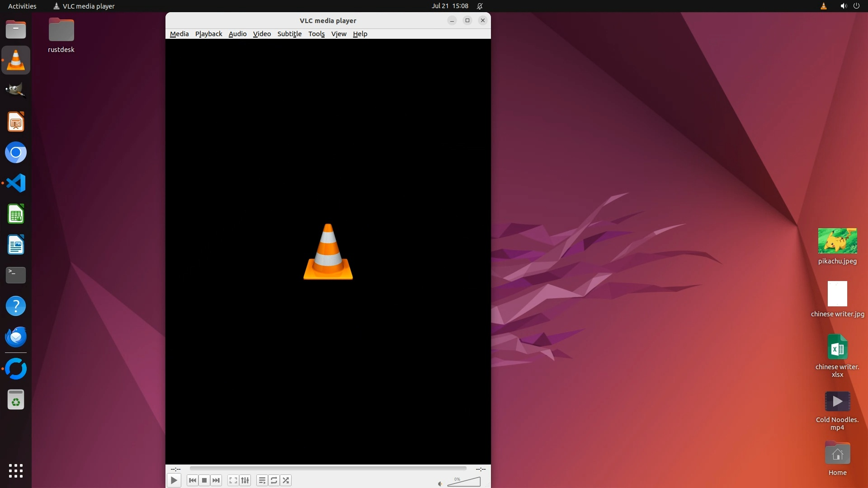
Task: Skip to previous media track
Action: [x=192, y=480]
